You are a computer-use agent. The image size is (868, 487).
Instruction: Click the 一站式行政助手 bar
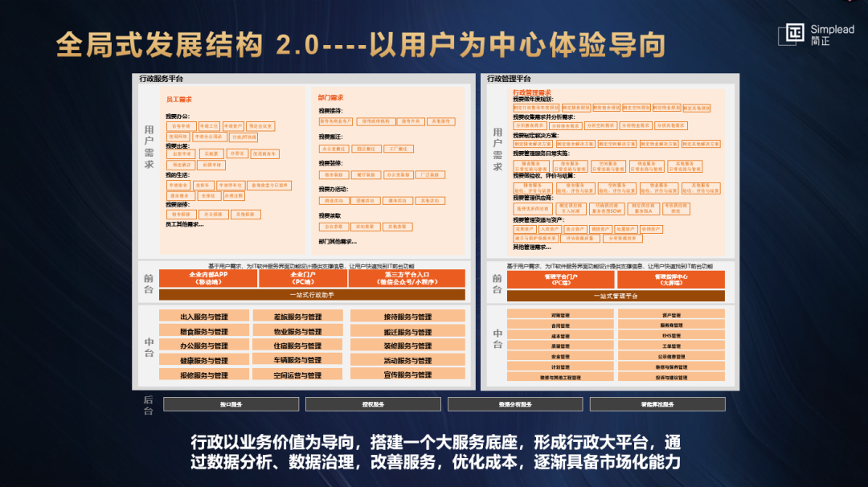pyautogui.click(x=312, y=295)
